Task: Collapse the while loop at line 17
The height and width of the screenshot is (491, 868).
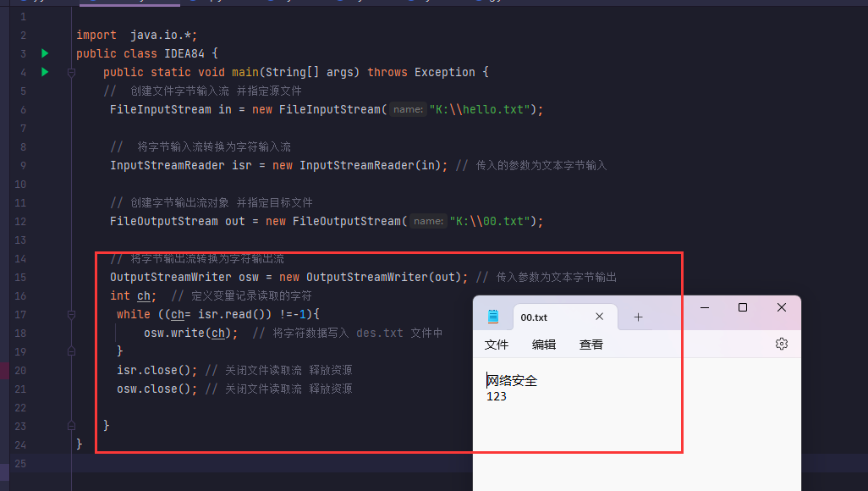Action: [x=72, y=315]
